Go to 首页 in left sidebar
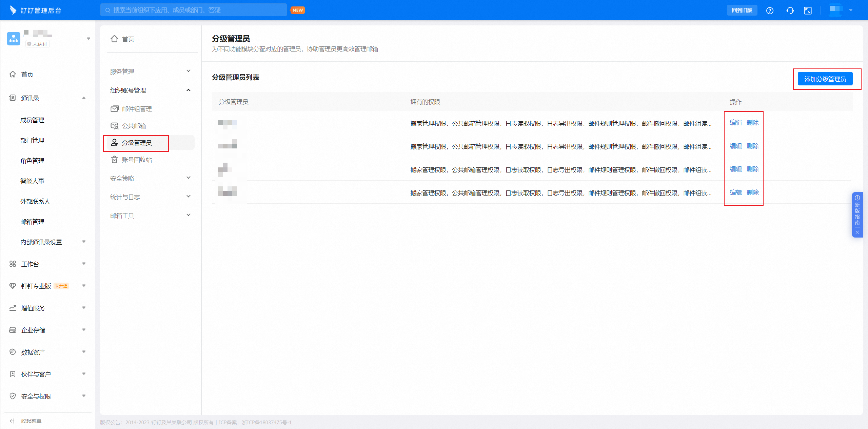This screenshot has height=429, width=868. [x=27, y=74]
